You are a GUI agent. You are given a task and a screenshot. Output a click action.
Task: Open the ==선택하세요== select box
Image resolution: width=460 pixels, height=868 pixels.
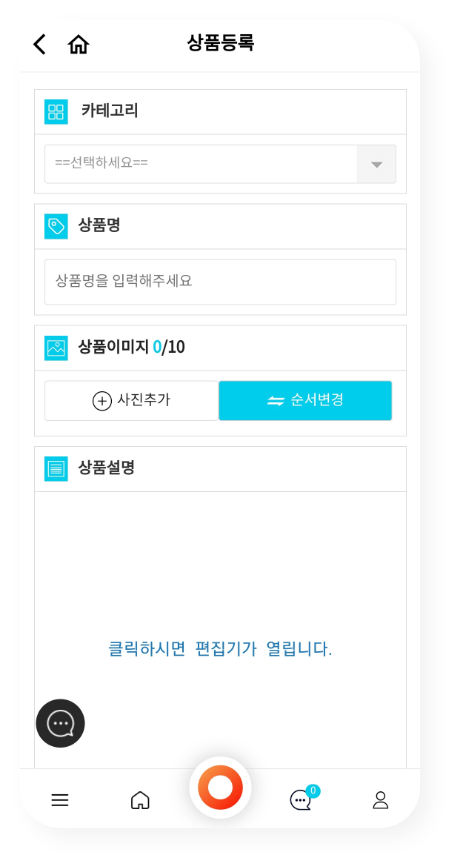pyautogui.click(x=220, y=164)
